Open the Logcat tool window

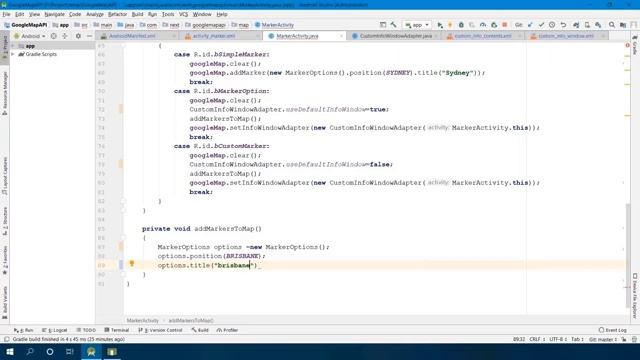tap(54, 330)
